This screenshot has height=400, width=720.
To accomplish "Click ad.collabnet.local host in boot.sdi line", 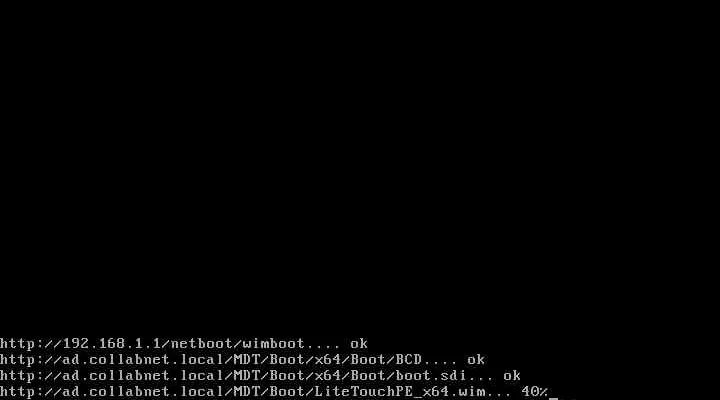I will coord(143,376).
